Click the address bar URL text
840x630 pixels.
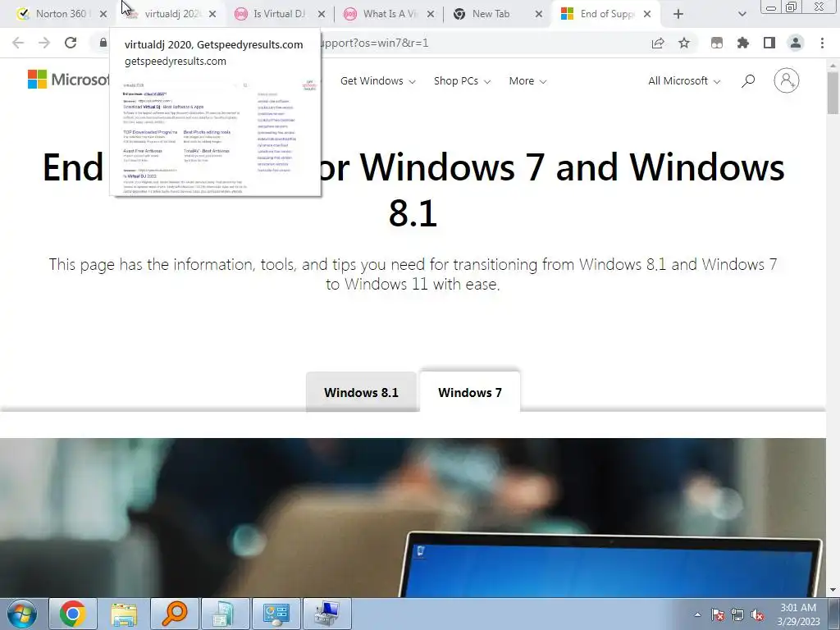coord(375,43)
